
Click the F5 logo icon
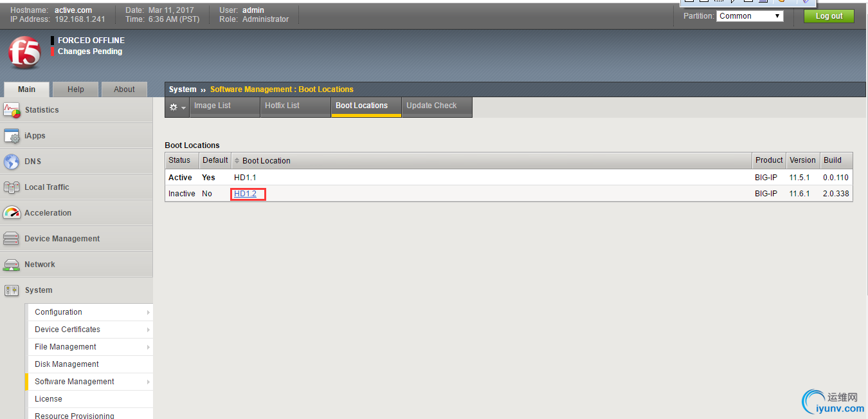pos(24,53)
